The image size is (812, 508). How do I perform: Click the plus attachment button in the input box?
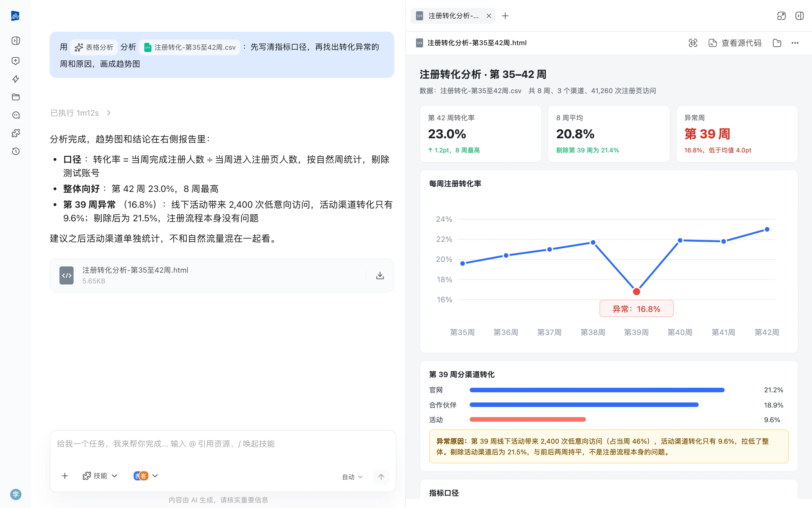coord(65,476)
